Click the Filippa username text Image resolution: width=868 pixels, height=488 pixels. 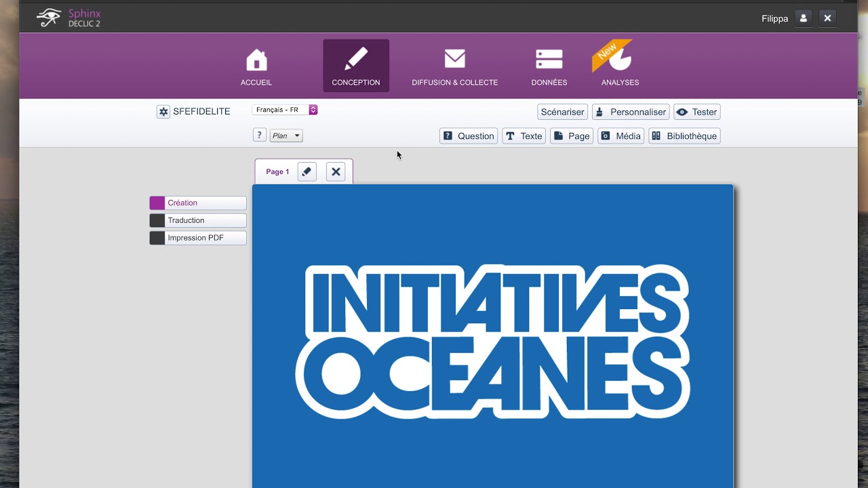click(774, 18)
